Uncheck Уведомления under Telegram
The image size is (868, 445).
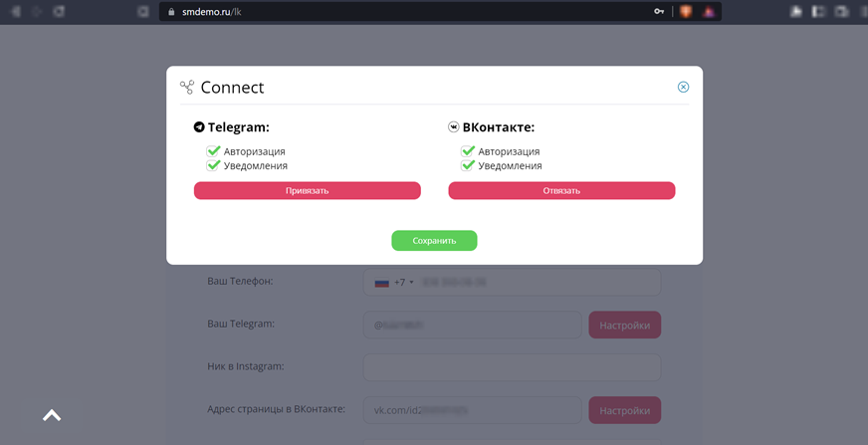pos(213,165)
